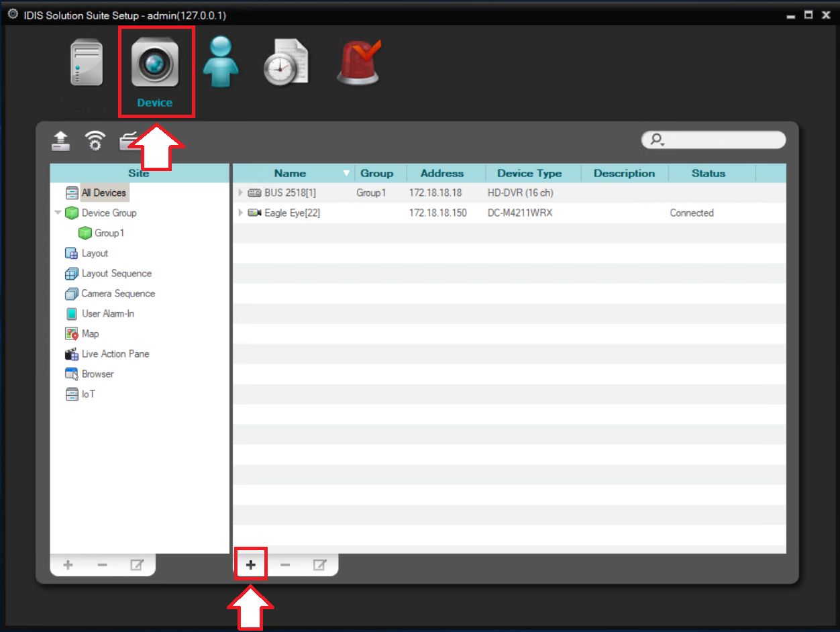Sort by the Description column header
The image size is (840, 632).
point(624,173)
